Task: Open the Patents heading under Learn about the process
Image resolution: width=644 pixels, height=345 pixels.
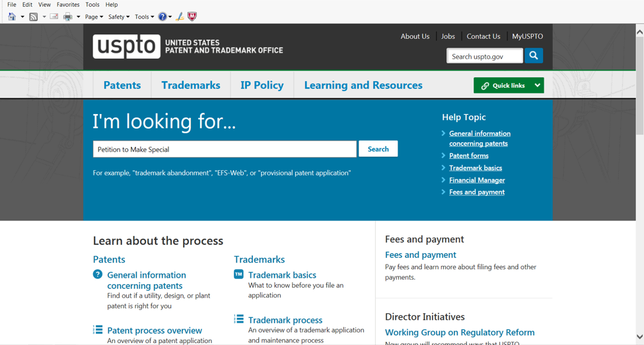Action: coord(109,259)
